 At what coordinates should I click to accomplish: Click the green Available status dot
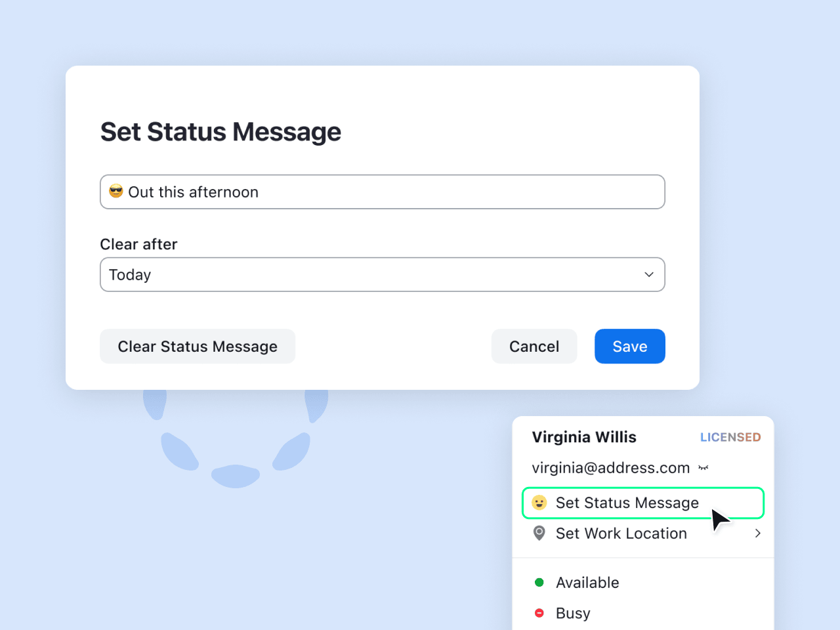coord(539,583)
